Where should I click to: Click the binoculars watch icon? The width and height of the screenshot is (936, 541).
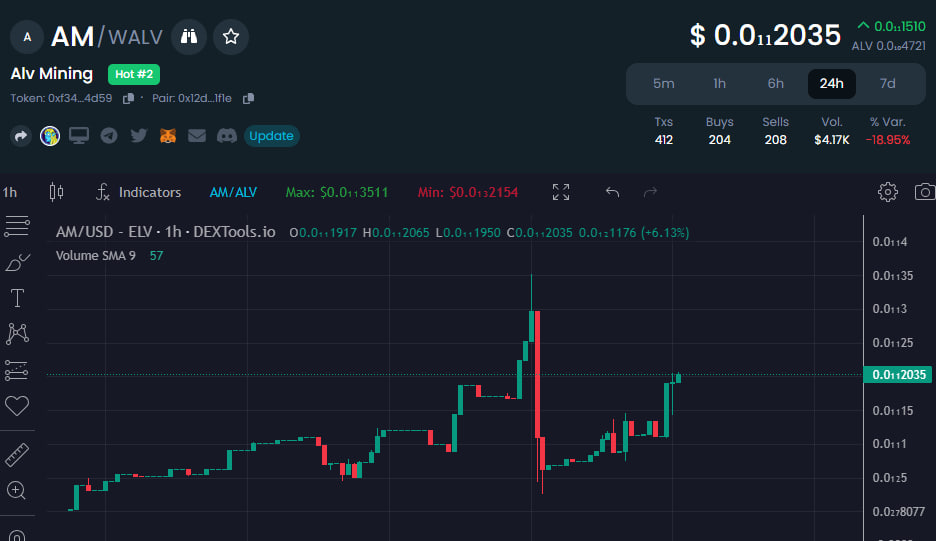[x=189, y=37]
